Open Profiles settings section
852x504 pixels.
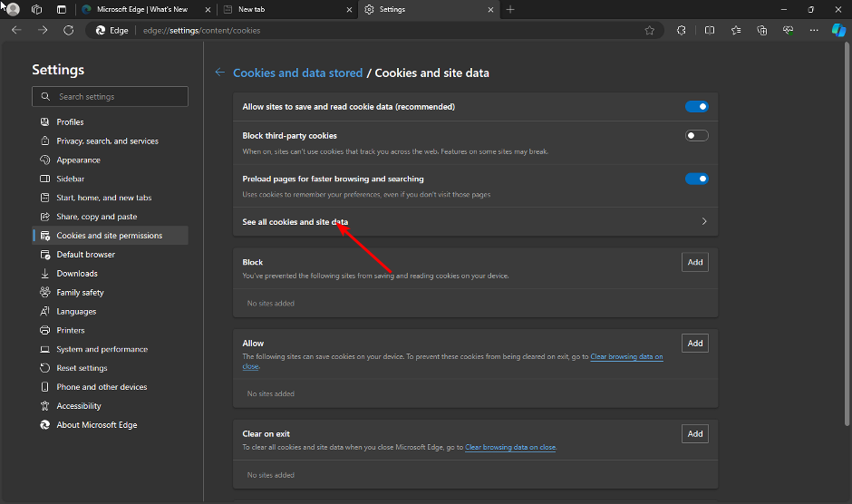[x=111, y=121]
